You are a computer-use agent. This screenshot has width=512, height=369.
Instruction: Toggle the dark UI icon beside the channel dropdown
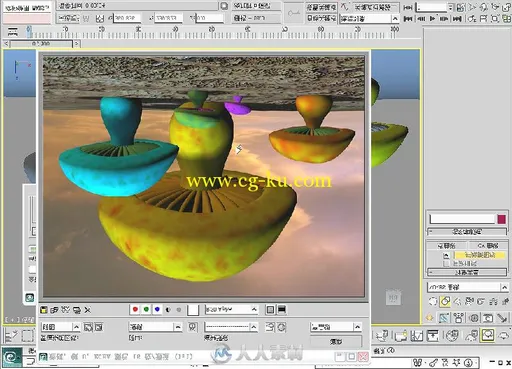pyautogui.click(x=282, y=310)
